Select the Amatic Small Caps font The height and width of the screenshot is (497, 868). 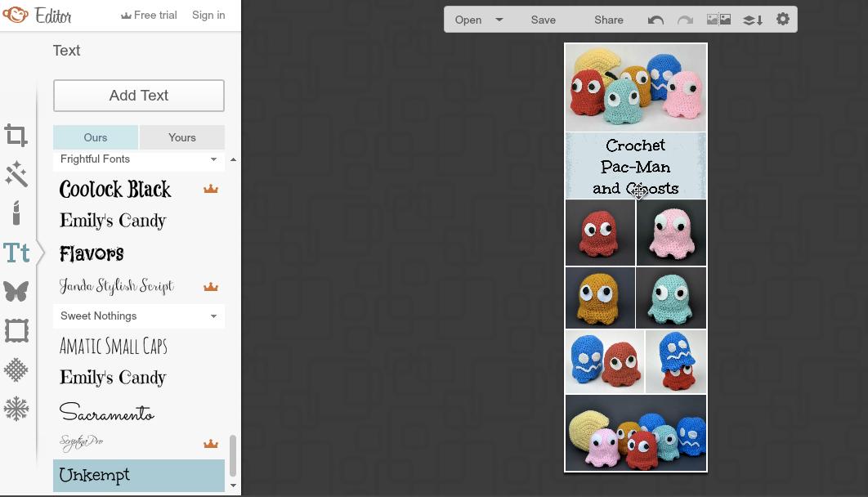113,347
